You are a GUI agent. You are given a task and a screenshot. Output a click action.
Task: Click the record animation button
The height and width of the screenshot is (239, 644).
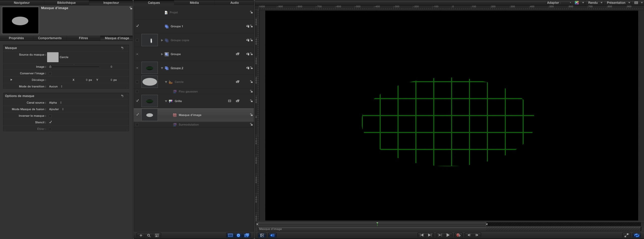[458, 235]
